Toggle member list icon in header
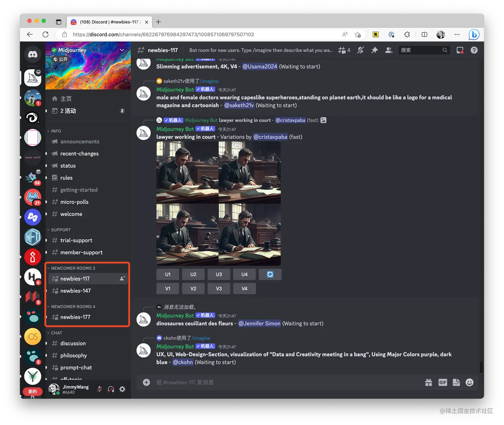504x425 pixels. 389,50
